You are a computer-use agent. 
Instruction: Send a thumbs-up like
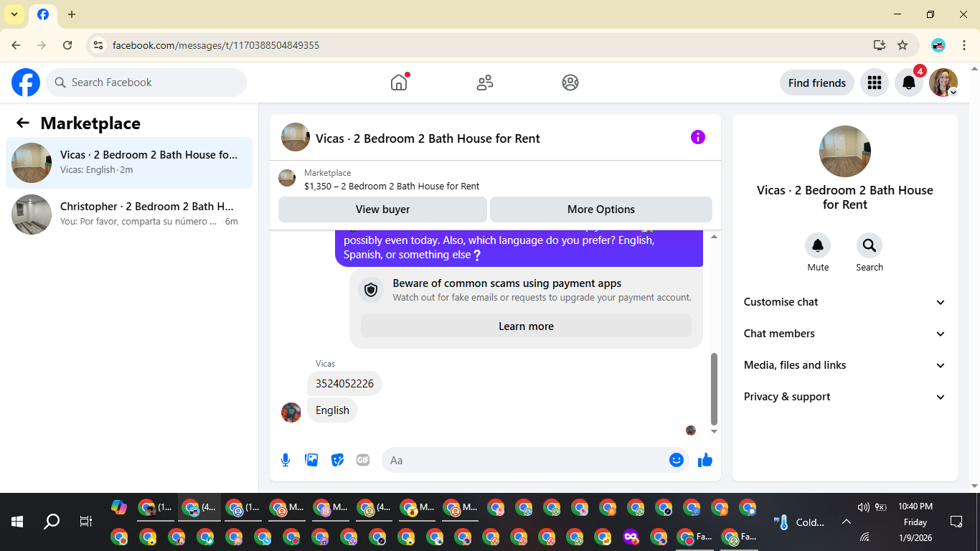coord(705,460)
